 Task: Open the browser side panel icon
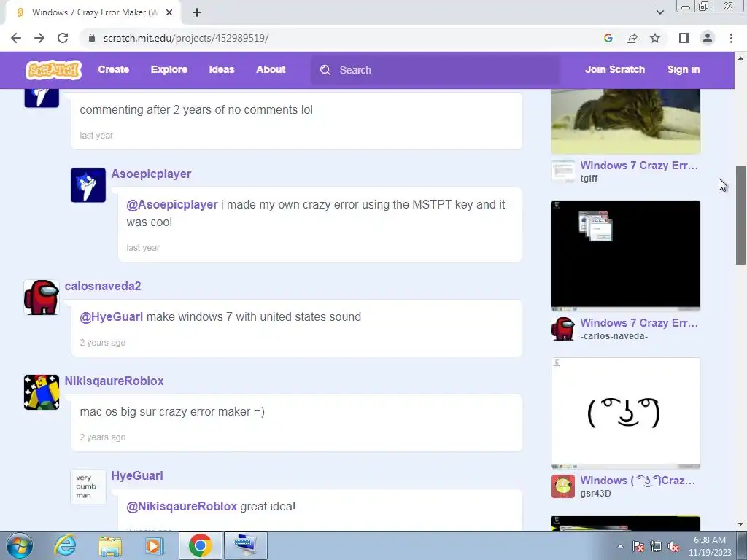684,38
